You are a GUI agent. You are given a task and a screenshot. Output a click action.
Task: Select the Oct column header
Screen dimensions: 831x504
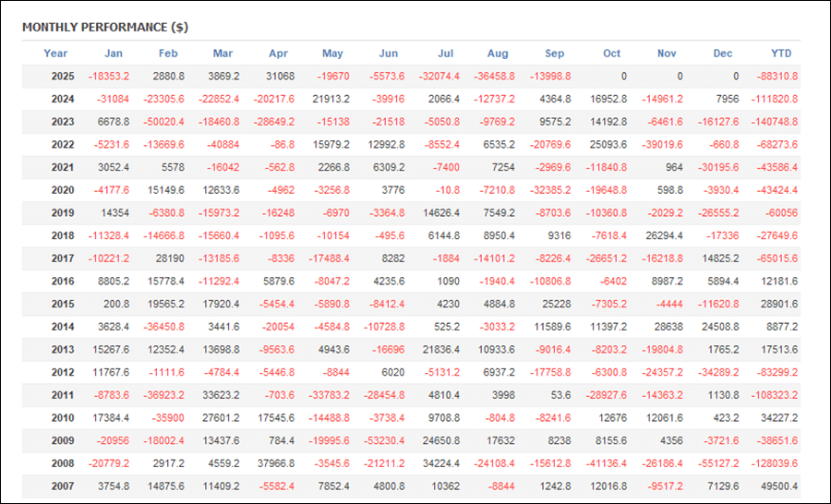click(612, 54)
